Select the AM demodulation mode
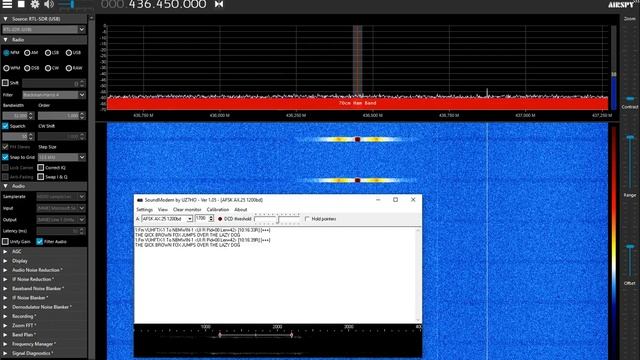This screenshot has height=360, width=640. [27, 53]
